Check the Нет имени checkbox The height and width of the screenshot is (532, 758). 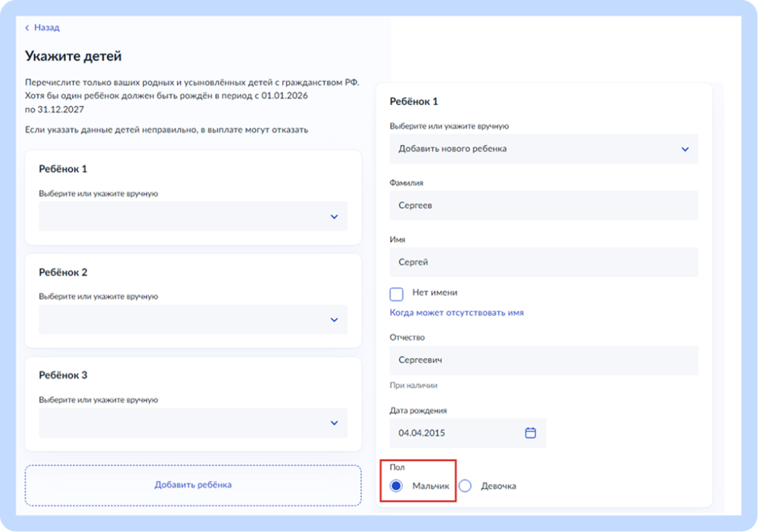[x=397, y=294]
